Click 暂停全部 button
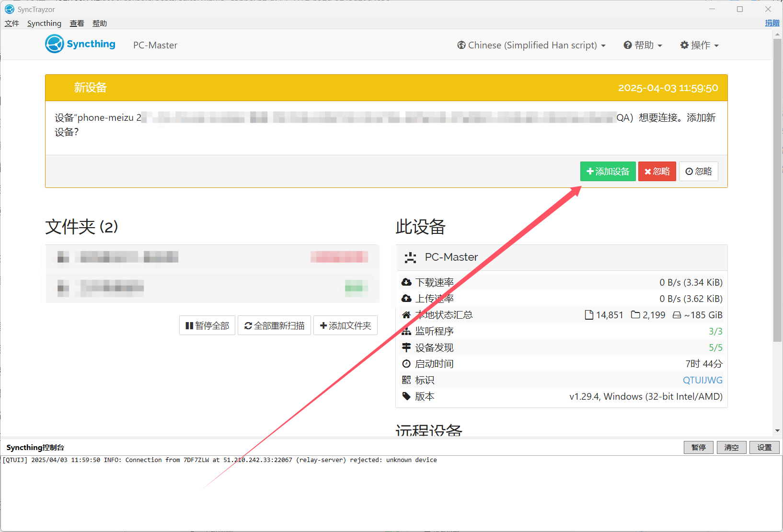Screen dimensions: 783x532 coord(207,325)
